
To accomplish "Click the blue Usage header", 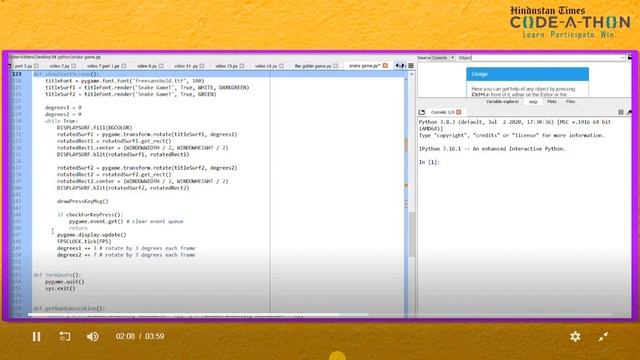I will click(527, 74).
